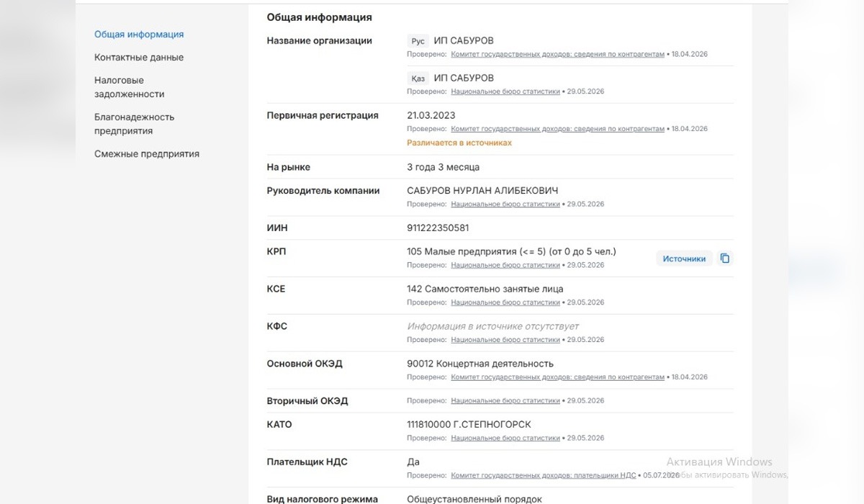Click the Қаз language tag
The height and width of the screenshot is (504, 864).
coord(418,78)
